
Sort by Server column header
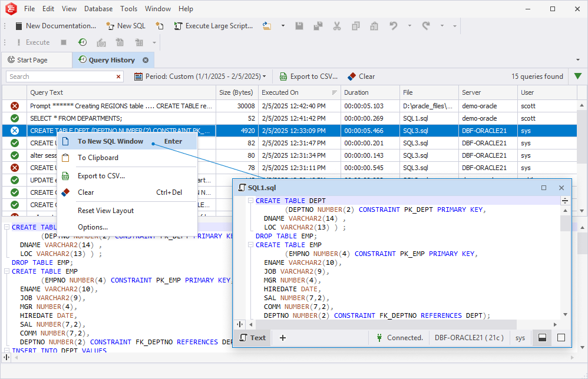click(x=488, y=92)
